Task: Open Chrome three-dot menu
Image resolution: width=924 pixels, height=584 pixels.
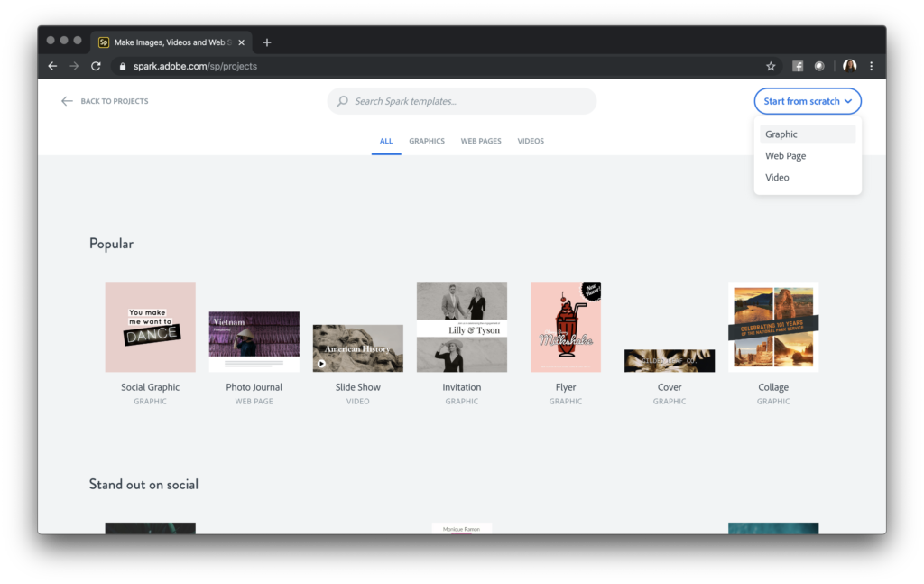Action: (x=871, y=66)
